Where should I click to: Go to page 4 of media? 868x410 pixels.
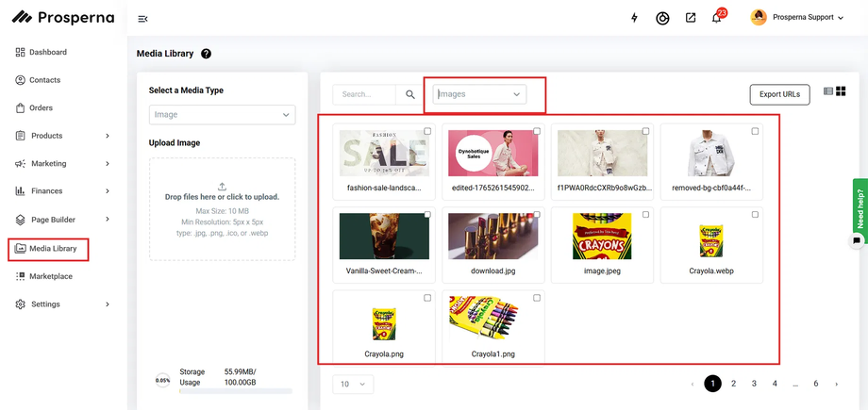[775, 384]
